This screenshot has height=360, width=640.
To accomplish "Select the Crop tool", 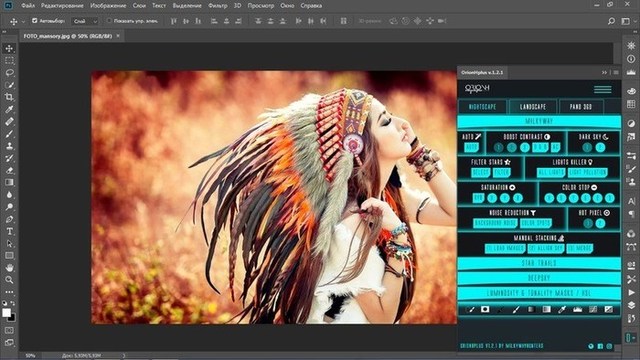I will (x=9, y=97).
